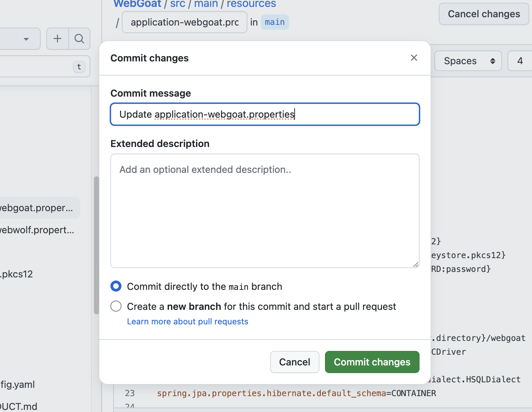Click the file tree scrollbar

[96, 245]
